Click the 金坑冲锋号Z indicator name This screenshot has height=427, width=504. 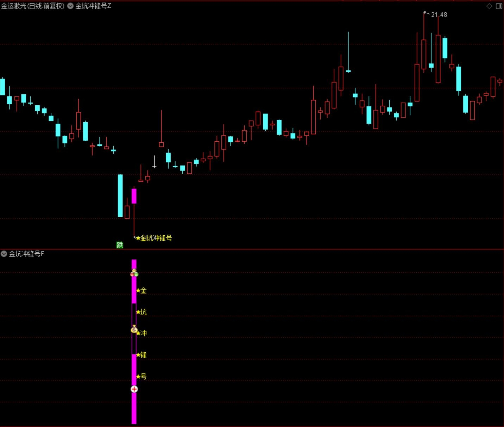click(93, 6)
